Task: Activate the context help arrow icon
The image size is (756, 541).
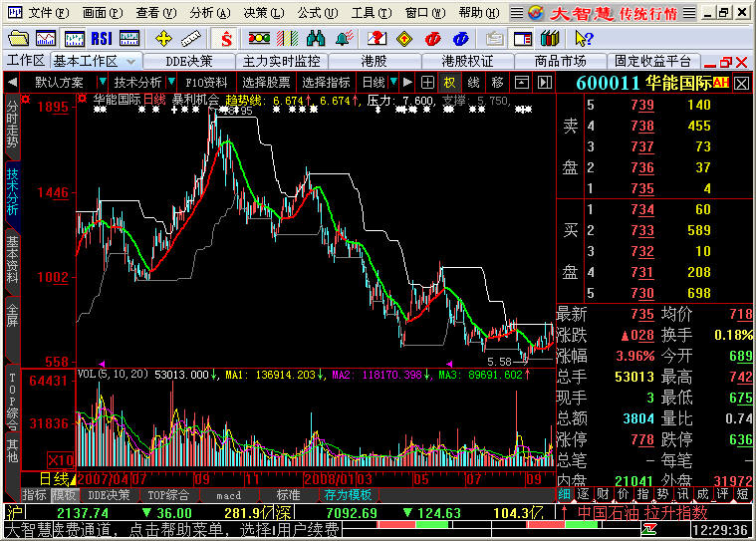Action: (584, 38)
